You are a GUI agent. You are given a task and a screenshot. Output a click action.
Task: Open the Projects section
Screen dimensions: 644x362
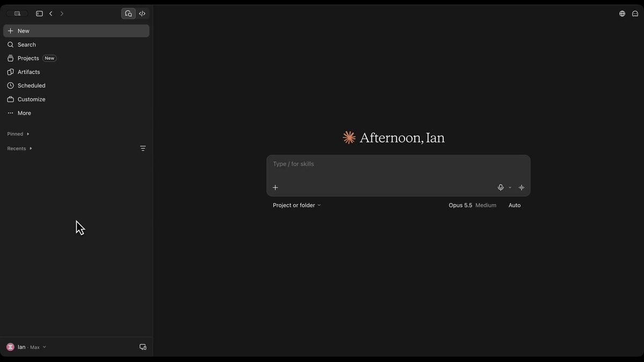(x=76, y=58)
